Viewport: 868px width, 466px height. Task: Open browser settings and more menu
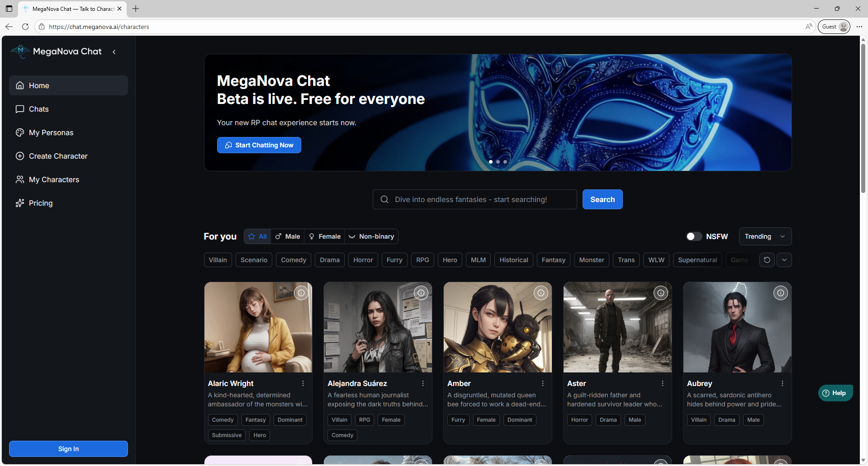click(x=859, y=27)
